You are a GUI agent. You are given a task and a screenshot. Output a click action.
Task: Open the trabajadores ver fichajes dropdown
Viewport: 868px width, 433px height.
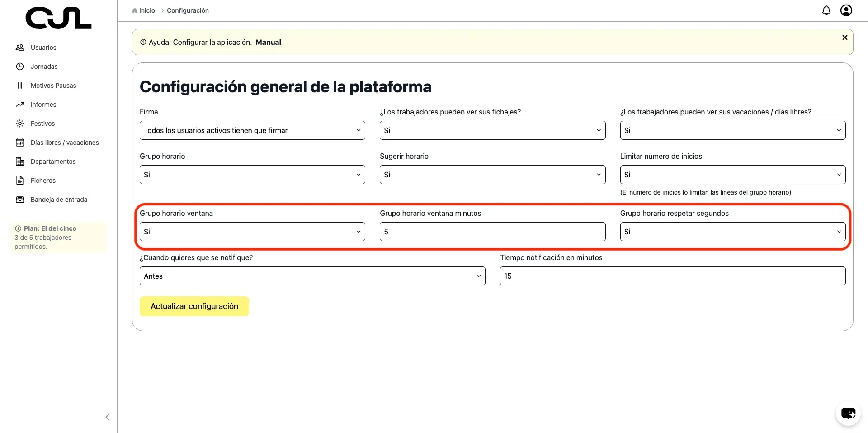492,130
